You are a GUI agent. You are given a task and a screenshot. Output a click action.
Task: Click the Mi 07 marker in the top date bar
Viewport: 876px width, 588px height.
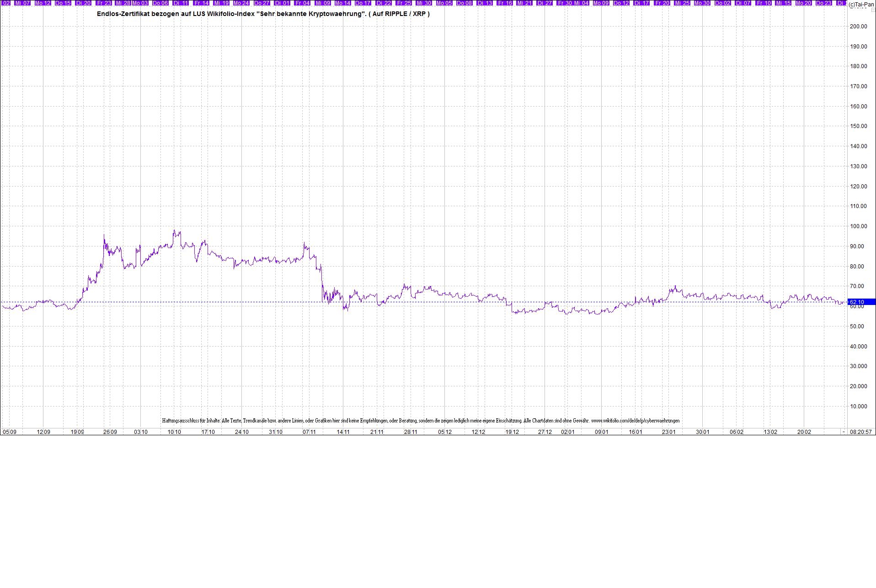(x=22, y=3)
